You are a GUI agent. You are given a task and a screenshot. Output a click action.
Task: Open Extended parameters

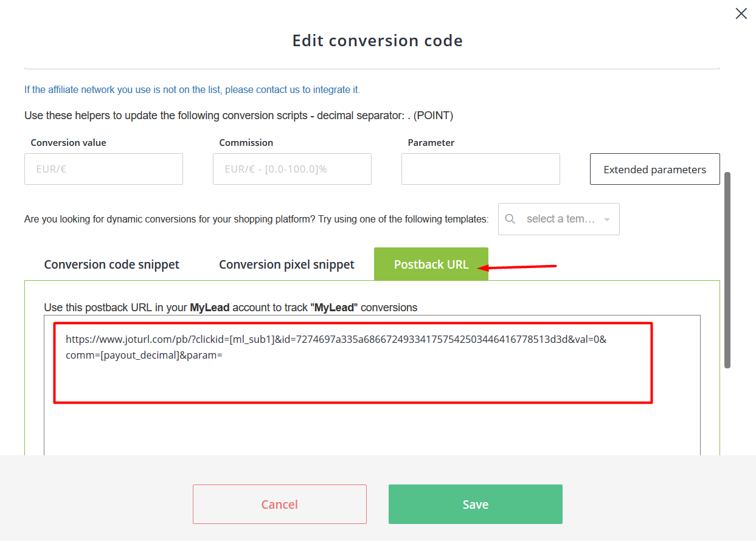pyautogui.click(x=654, y=170)
